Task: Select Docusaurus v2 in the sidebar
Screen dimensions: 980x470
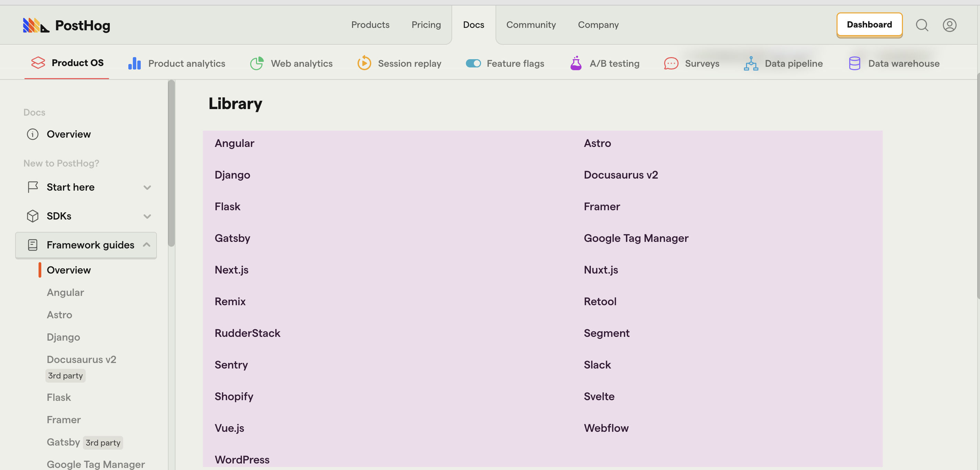Action: tap(82, 359)
